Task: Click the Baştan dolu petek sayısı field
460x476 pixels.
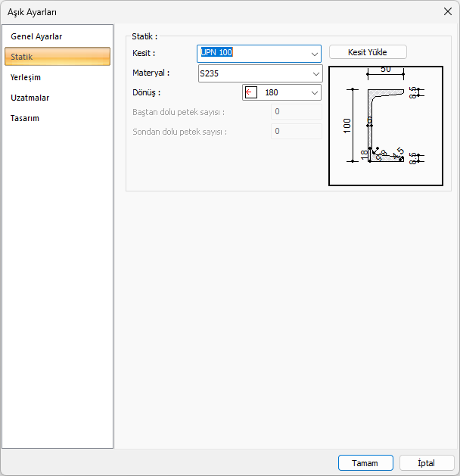Action: [296, 112]
